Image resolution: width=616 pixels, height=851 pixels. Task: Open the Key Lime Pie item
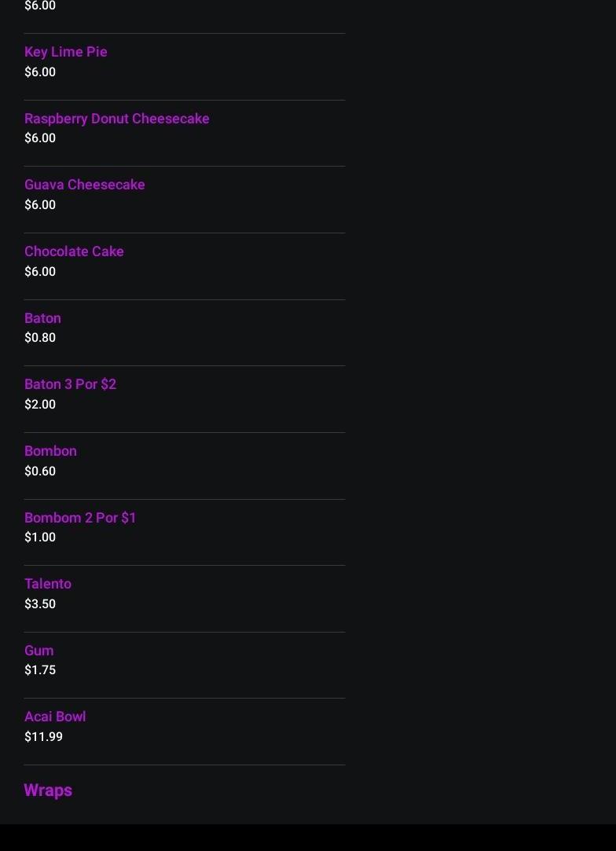click(x=65, y=52)
